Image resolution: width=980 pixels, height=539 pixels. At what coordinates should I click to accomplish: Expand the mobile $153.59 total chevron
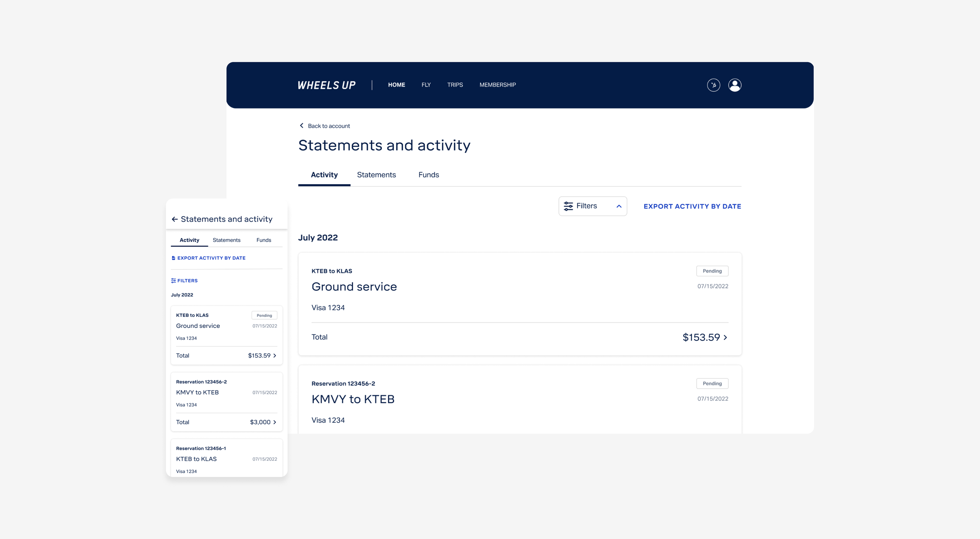click(275, 356)
